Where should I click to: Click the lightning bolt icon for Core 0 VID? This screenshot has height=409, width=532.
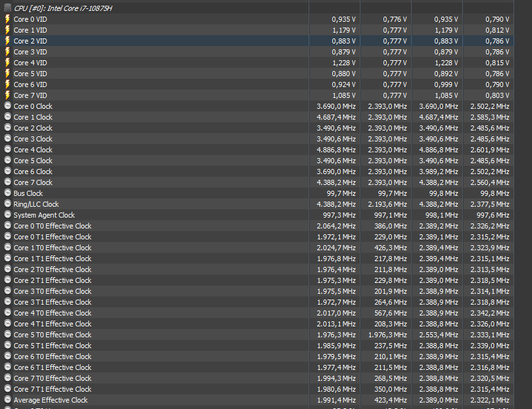pyautogui.click(x=8, y=19)
